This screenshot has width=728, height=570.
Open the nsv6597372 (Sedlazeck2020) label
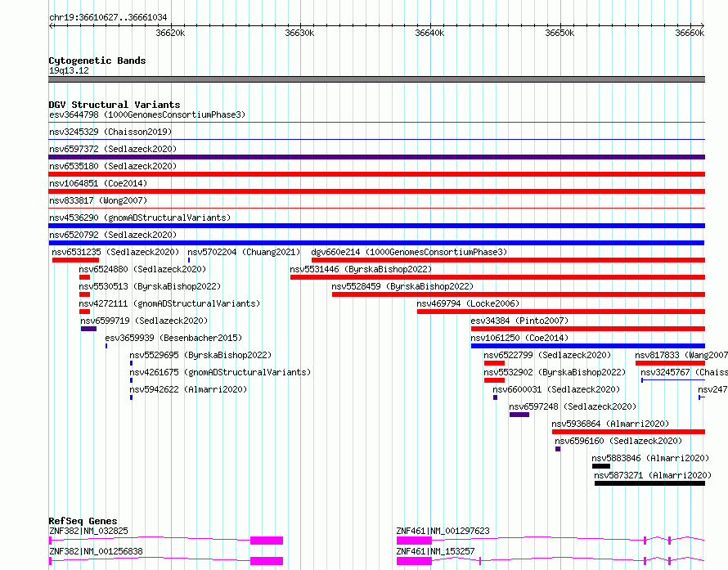113,149
